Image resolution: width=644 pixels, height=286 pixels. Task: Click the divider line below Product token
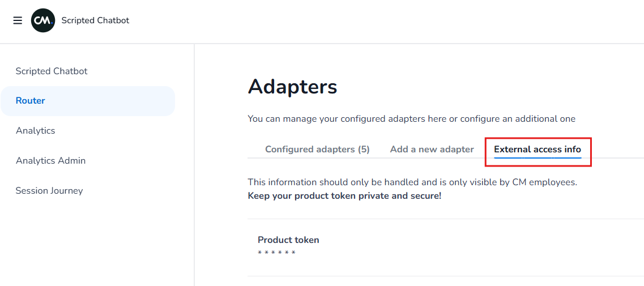[445, 276]
